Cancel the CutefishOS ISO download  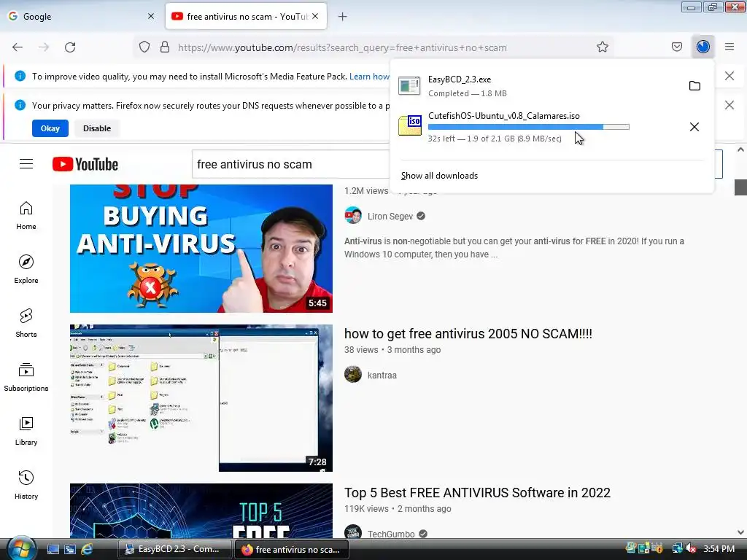(694, 127)
